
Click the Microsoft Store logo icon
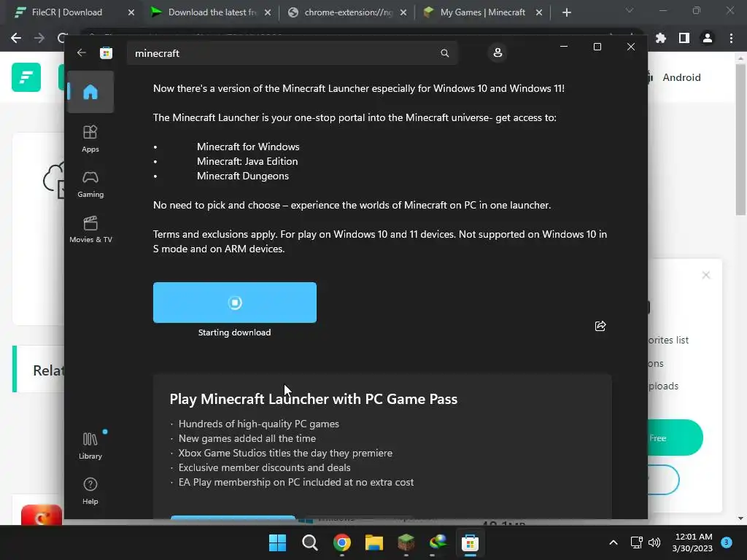click(x=106, y=52)
